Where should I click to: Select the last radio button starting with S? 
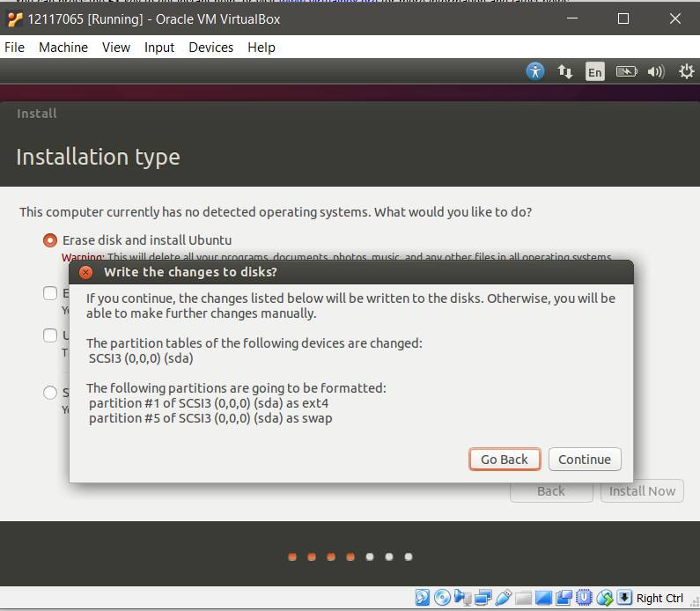(50, 393)
